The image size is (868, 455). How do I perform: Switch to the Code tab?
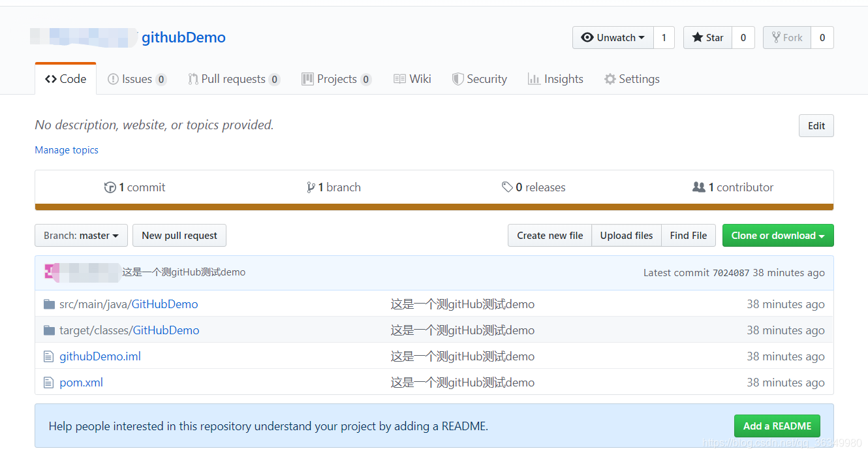coord(65,79)
